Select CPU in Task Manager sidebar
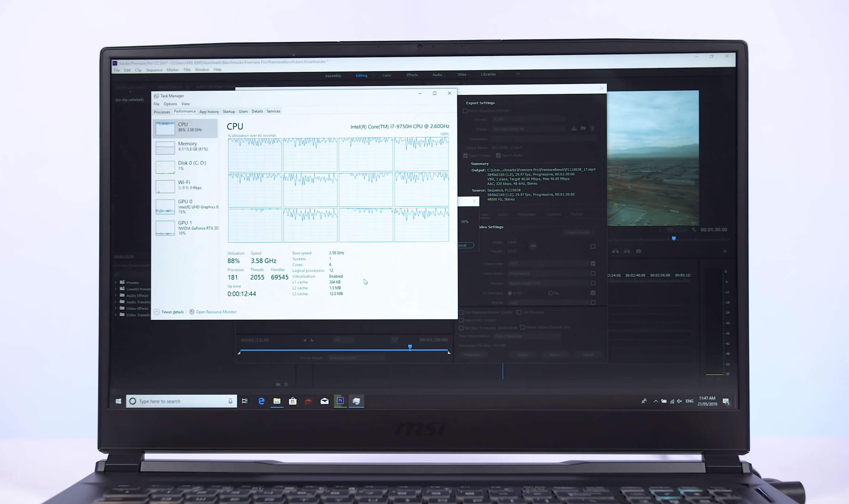 (185, 128)
